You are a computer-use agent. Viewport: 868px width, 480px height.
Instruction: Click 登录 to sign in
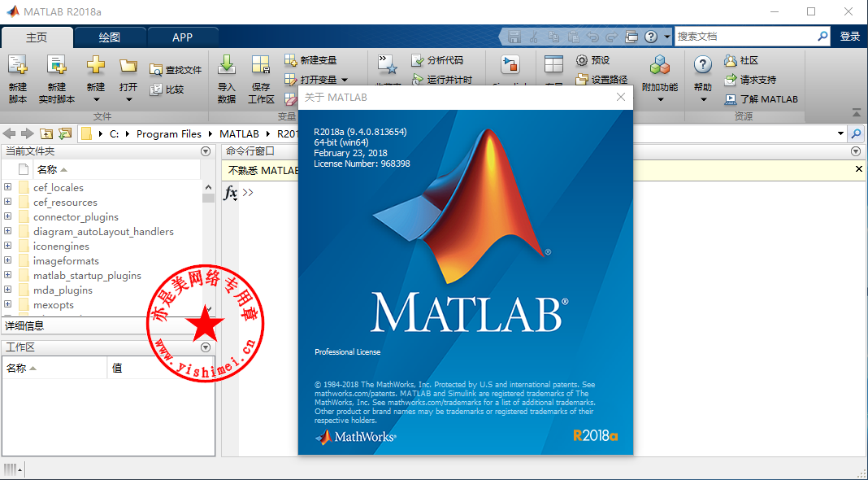point(850,37)
